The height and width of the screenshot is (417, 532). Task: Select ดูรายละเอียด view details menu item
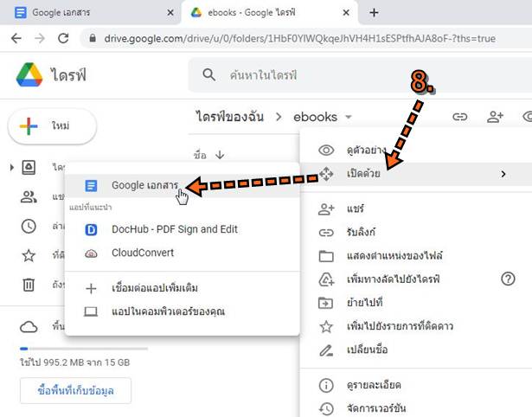(x=416, y=386)
